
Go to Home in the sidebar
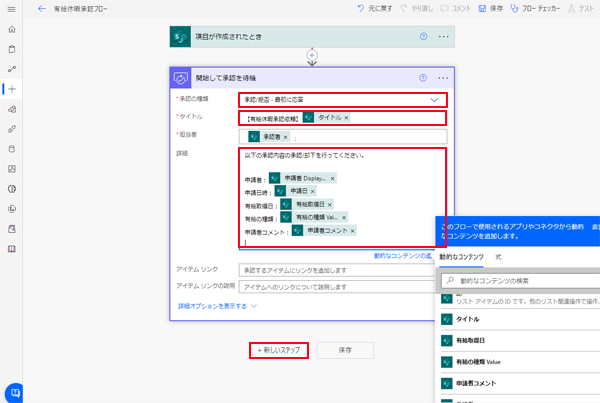point(12,29)
